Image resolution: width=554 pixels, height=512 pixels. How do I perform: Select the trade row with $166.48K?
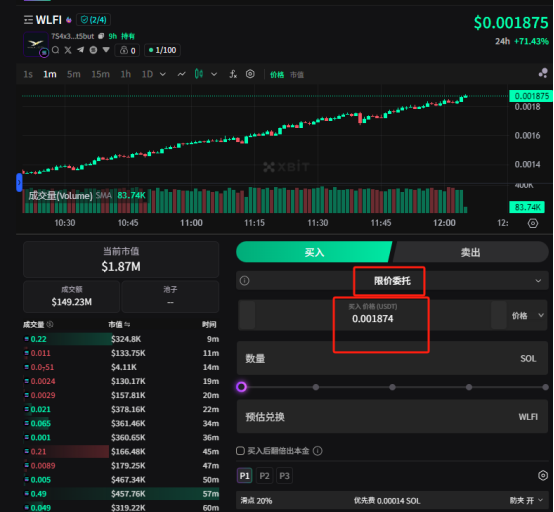[121, 451]
